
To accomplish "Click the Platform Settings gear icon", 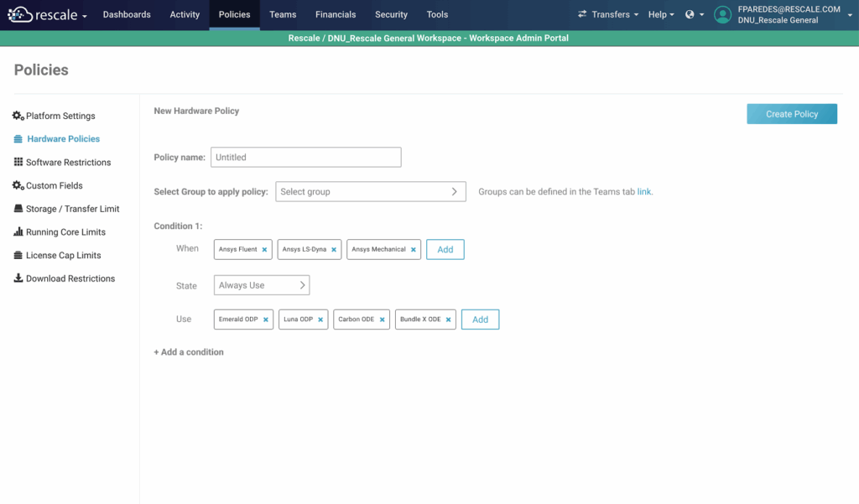I will pyautogui.click(x=18, y=116).
